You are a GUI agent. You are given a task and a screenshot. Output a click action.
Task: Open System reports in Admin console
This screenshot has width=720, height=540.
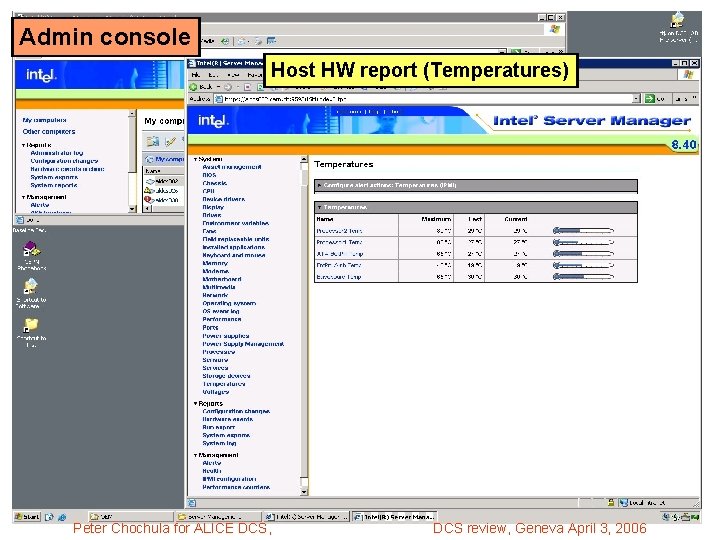click(54, 185)
